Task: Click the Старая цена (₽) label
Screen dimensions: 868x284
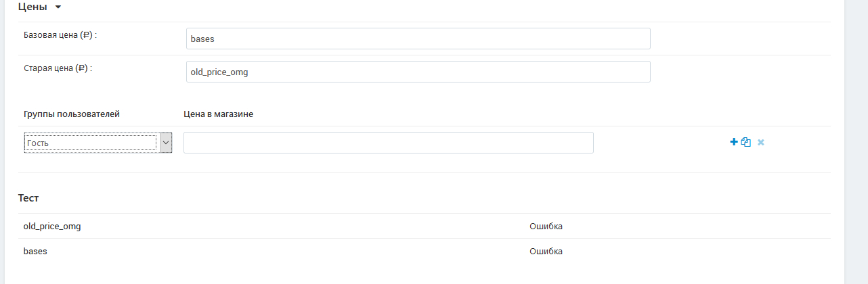Action: coord(58,68)
